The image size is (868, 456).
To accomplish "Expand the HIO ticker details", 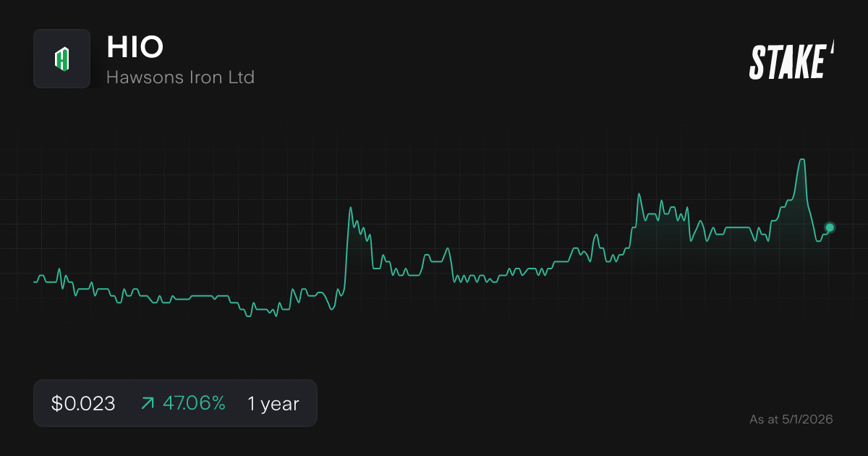I will tap(135, 48).
